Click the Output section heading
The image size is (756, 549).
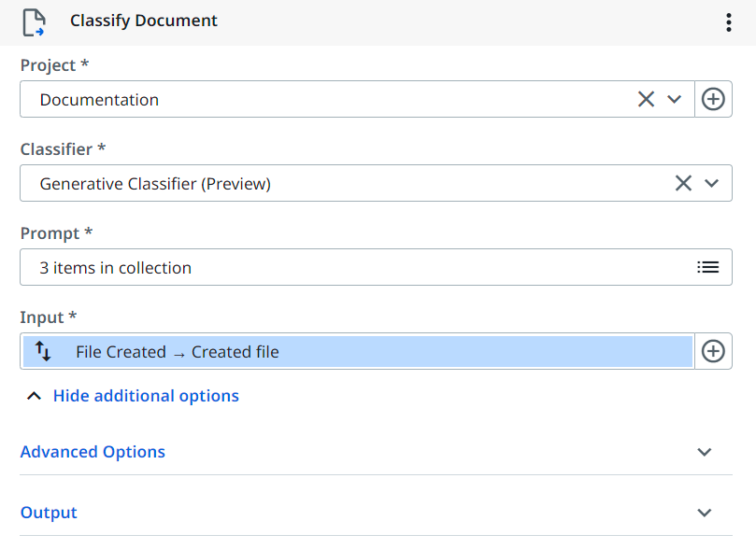(x=49, y=513)
